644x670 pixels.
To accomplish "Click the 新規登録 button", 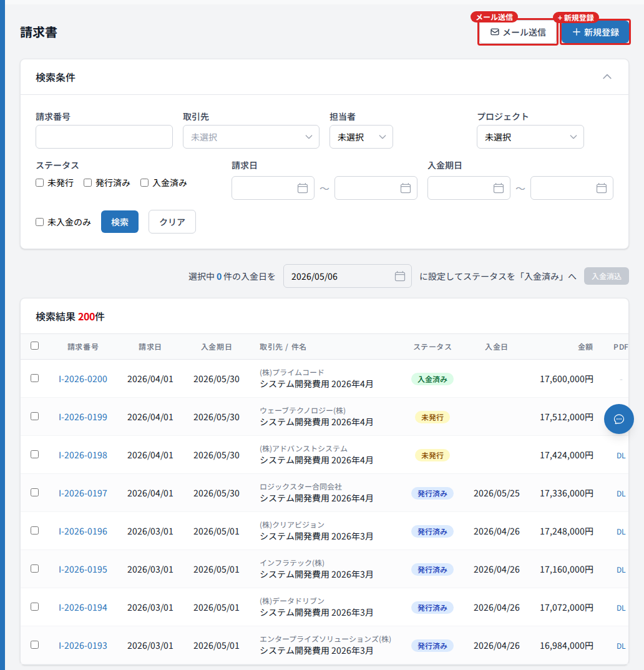I will coord(595,32).
